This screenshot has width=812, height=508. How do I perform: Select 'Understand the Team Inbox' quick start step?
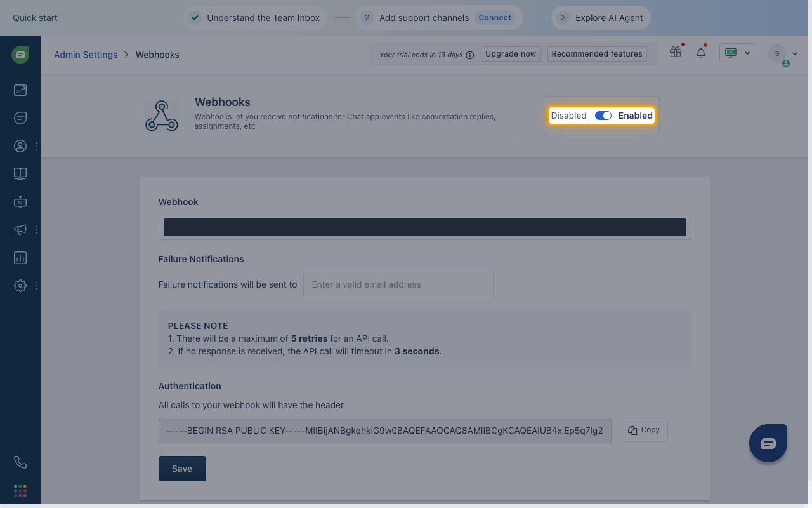(256, 18)
